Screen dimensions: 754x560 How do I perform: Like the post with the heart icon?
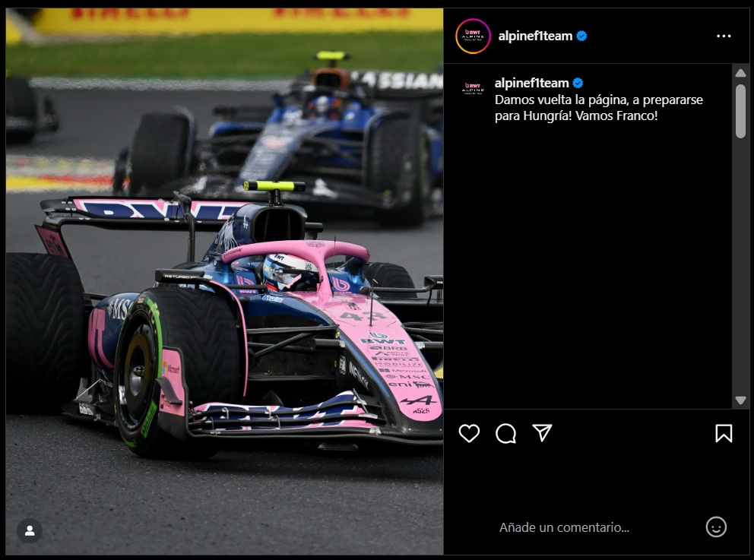tap(469, 433)
